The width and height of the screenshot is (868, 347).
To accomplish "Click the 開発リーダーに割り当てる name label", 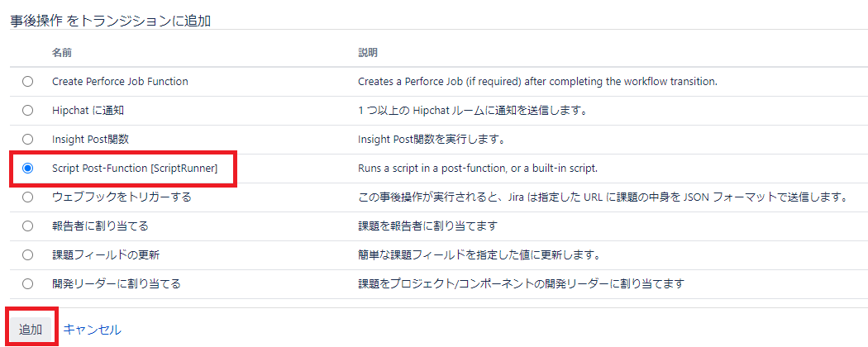I will pyautogui.click(x=117, y=284).
